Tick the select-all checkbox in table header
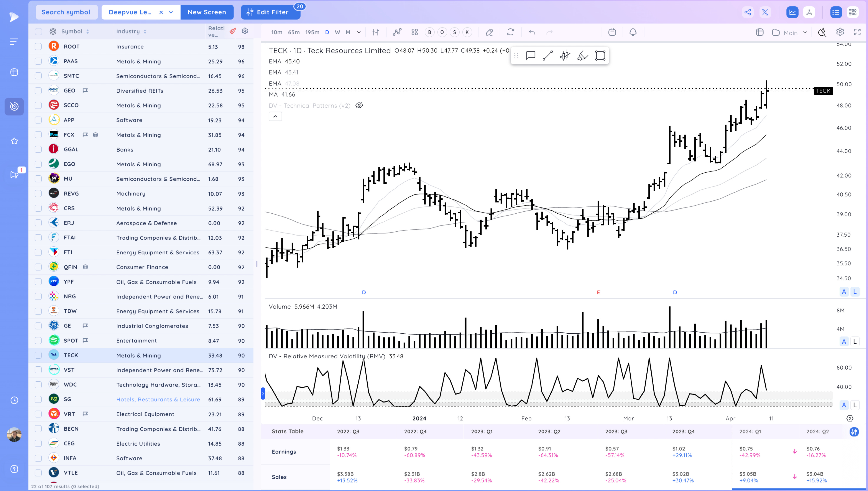The image size is (868, 491). coord(38,31)
